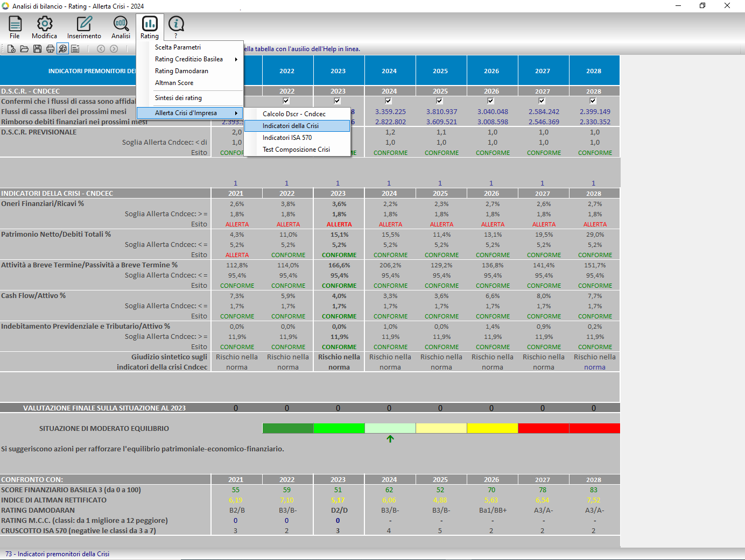The image size is (745, 560).
Task: Toggle the 2022 cash flow reliability checkbox
Action: [x=286, y=101]
